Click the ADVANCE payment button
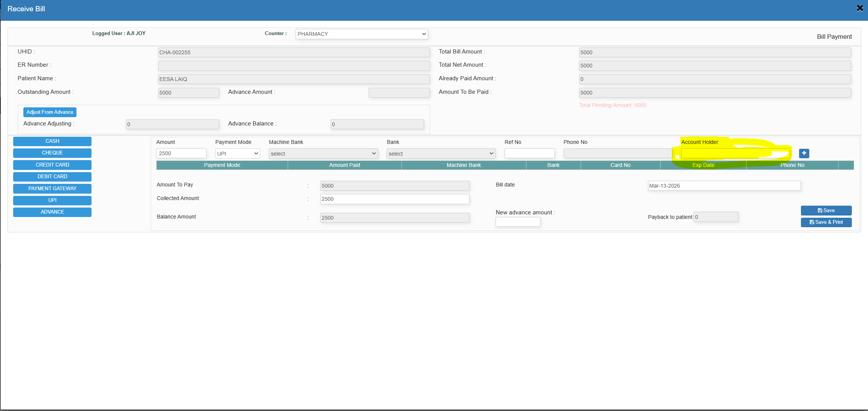868x411 pixels. pos(52,212)
